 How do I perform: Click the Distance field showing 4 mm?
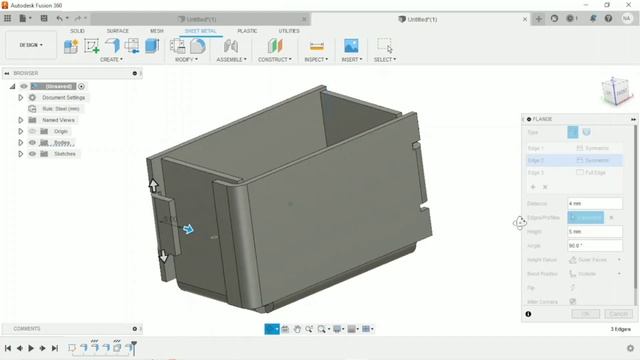595,203
